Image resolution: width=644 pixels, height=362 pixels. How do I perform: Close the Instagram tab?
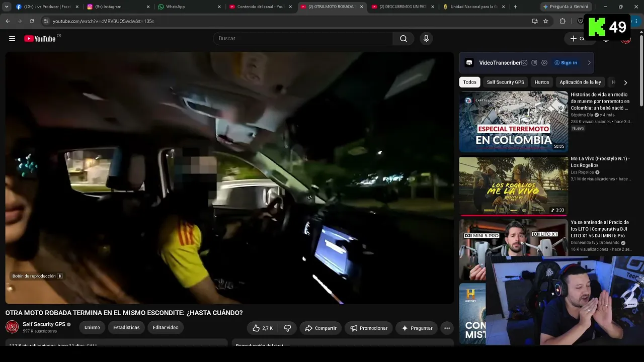coord(148,7)
